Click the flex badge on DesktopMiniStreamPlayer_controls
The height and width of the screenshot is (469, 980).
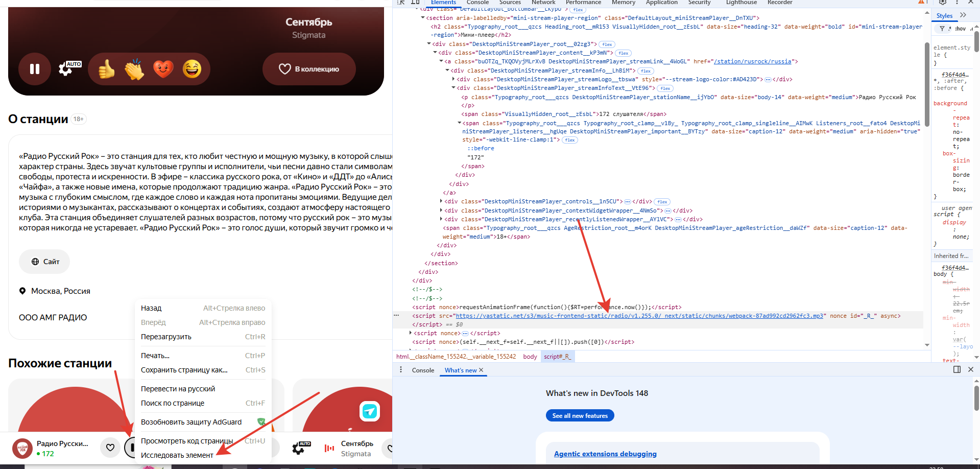tap(662, 202)
